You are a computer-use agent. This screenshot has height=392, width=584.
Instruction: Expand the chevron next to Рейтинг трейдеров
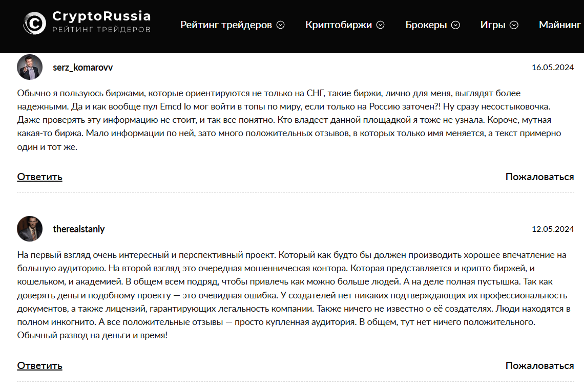(280, 25)
